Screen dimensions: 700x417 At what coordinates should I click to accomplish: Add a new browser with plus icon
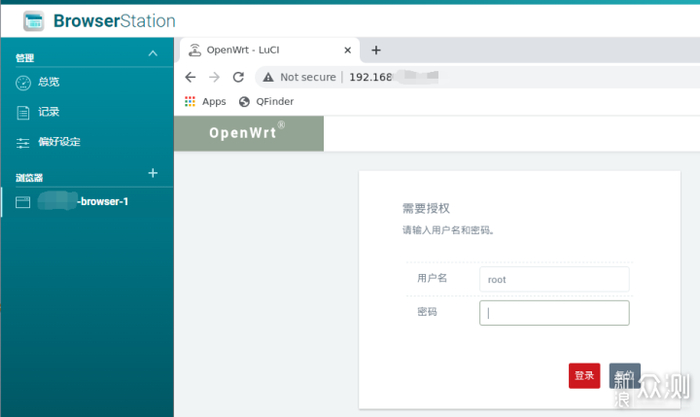pyautogui.click(x=153, y=173)
